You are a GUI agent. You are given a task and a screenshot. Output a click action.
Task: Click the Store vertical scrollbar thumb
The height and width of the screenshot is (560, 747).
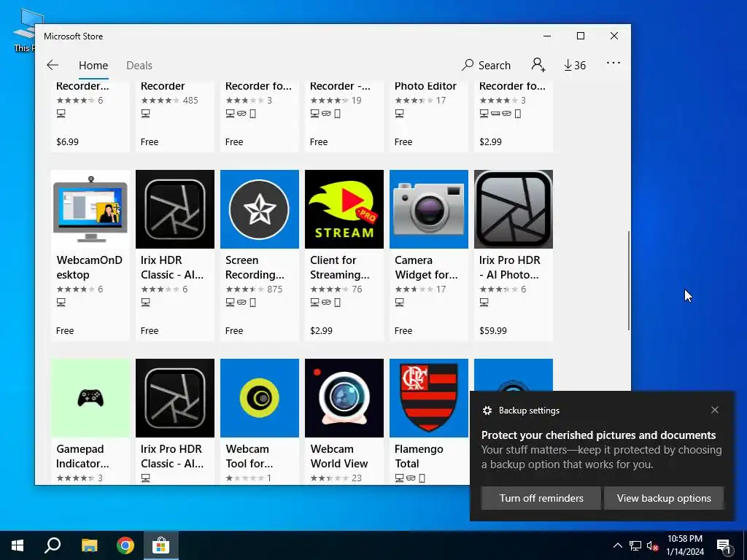(628, 281)
